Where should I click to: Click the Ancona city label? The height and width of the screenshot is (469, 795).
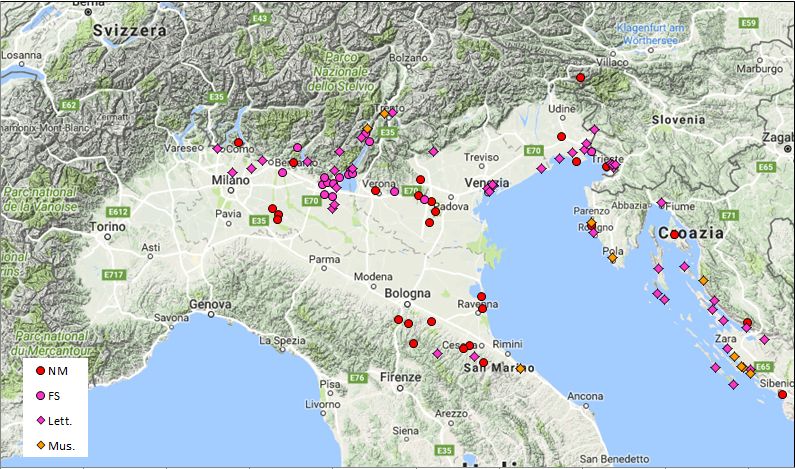pyautogui.click(x=585, y=396)
